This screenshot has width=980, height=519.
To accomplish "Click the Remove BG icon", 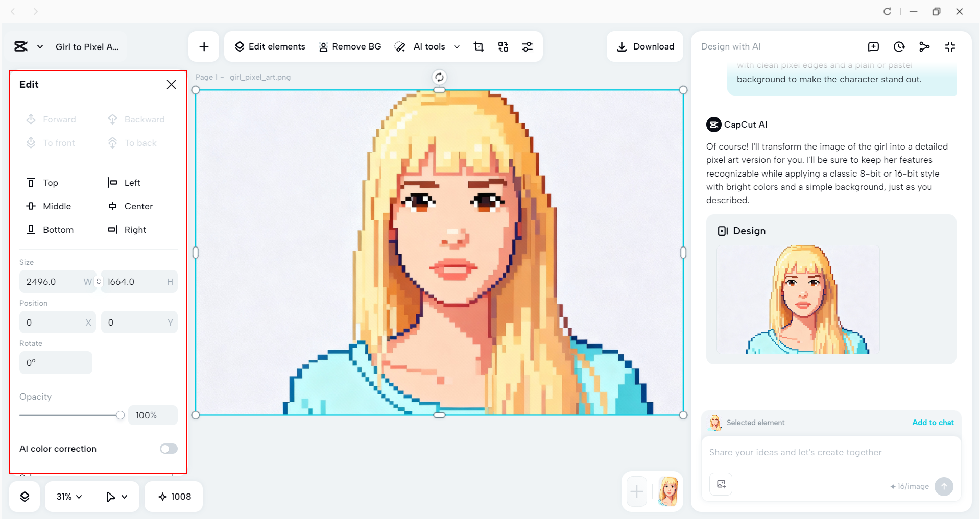I will click(x=323, y=46).
